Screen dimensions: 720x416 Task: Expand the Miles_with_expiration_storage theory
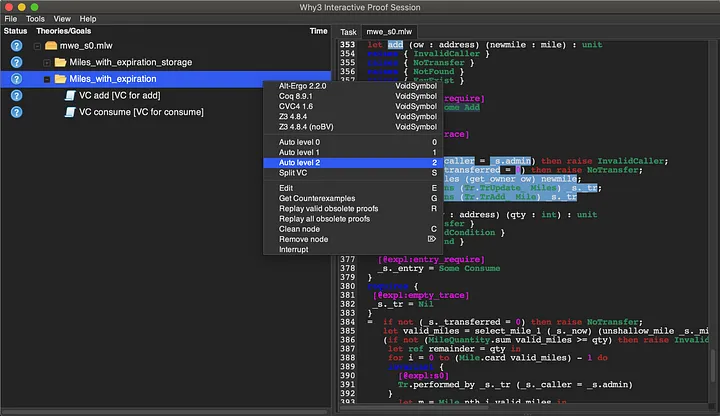click(x=46, y=62)
